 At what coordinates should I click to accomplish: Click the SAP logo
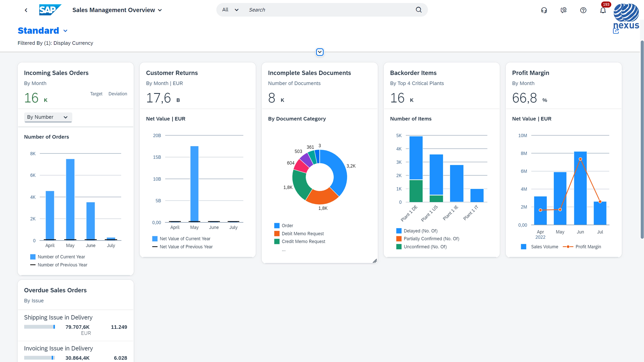(50, 10)
